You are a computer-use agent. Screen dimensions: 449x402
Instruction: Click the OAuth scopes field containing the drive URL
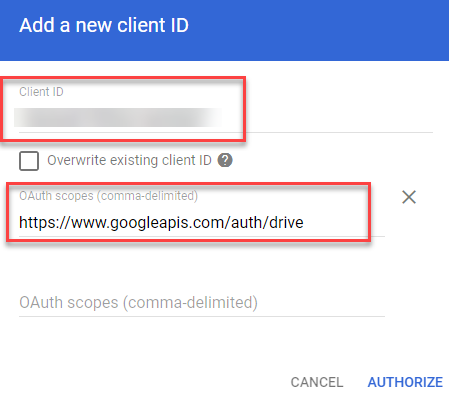click(x=202, y=222)
